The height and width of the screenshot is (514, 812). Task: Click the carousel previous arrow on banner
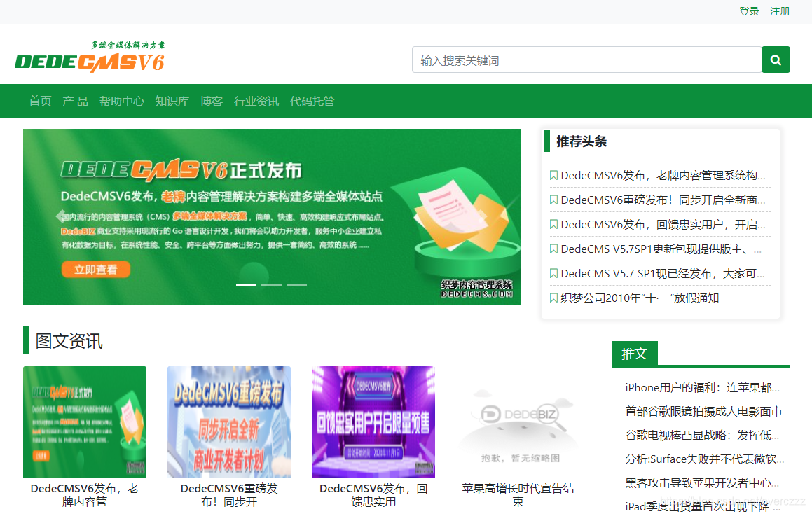click(x=61, y=216)
